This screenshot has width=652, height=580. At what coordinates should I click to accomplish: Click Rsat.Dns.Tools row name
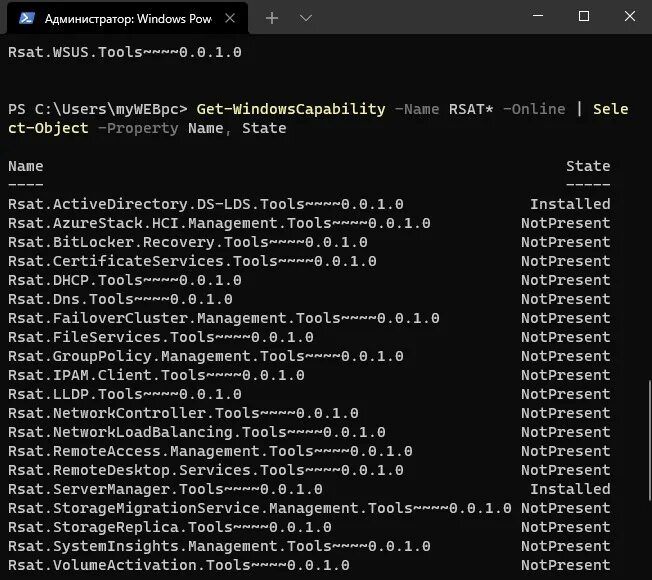(x=120, y=299)
